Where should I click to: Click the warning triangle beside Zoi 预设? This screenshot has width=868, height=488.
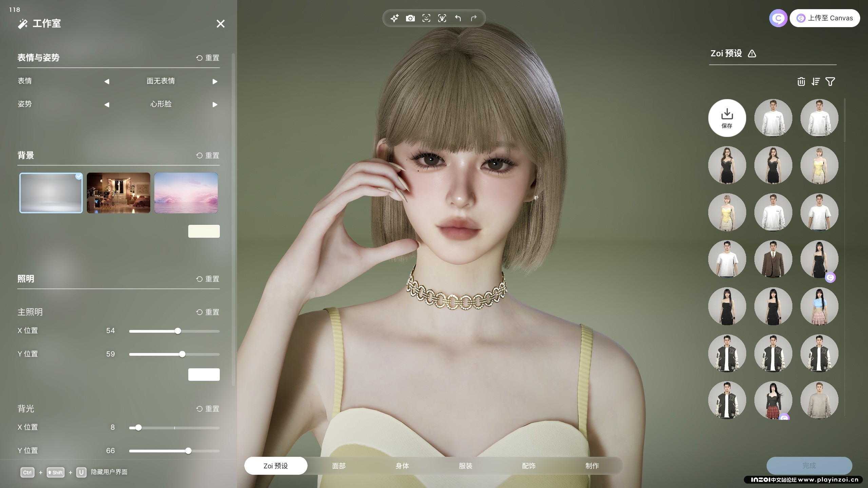752,54
